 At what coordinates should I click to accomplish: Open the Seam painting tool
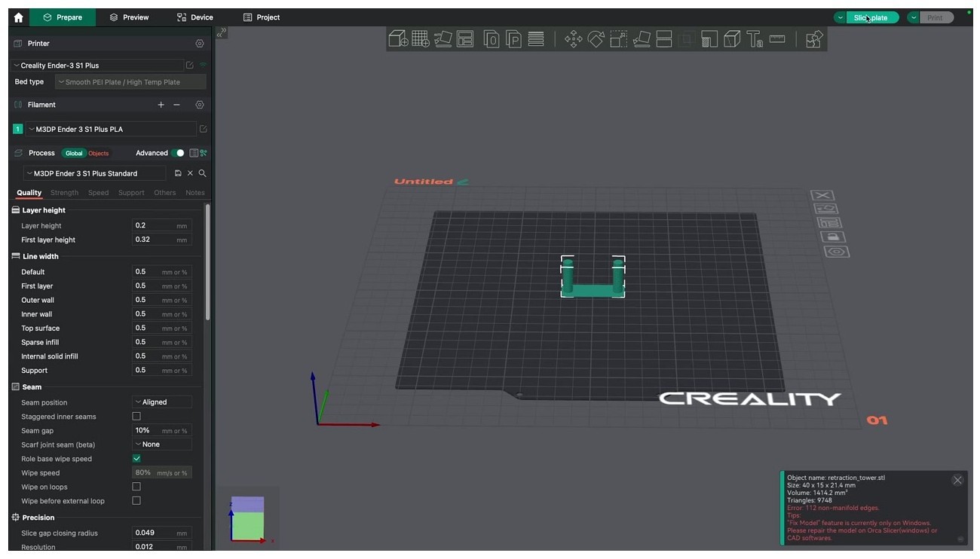732,38
